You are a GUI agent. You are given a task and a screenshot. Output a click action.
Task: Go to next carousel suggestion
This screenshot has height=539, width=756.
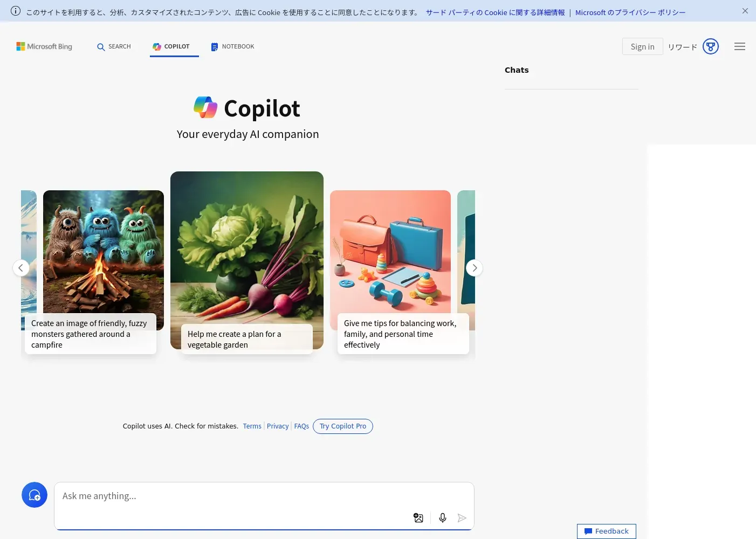pyautogui.click(x=475, y=268)
